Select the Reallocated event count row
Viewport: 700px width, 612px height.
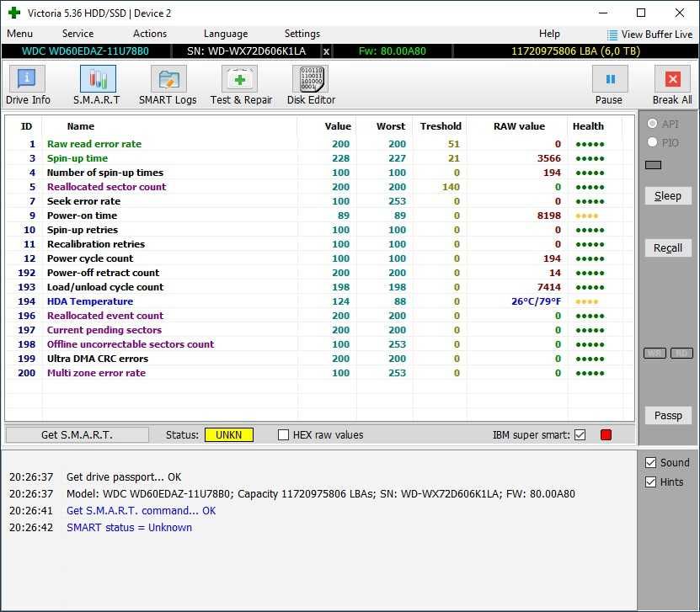(319, 316)
